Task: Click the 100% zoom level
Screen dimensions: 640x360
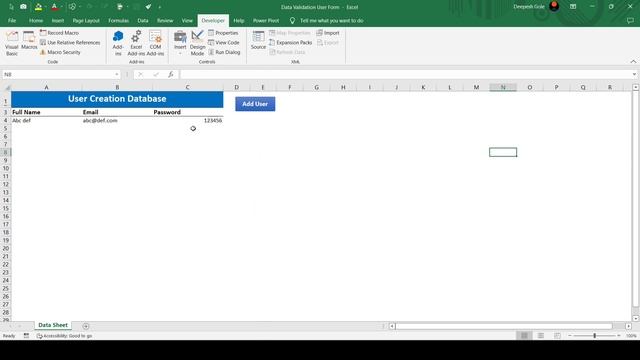Action: tap(631, 336)
